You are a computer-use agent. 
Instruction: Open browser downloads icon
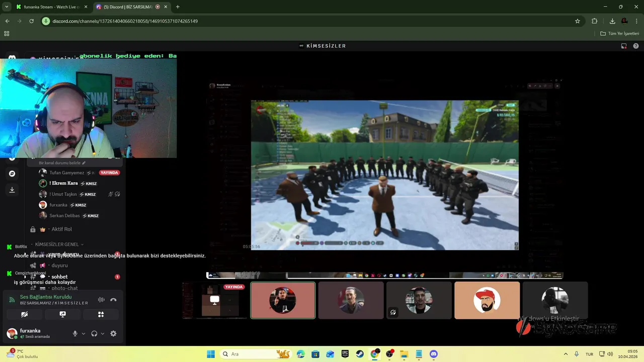pyautogui.click(x=612, y=21)
